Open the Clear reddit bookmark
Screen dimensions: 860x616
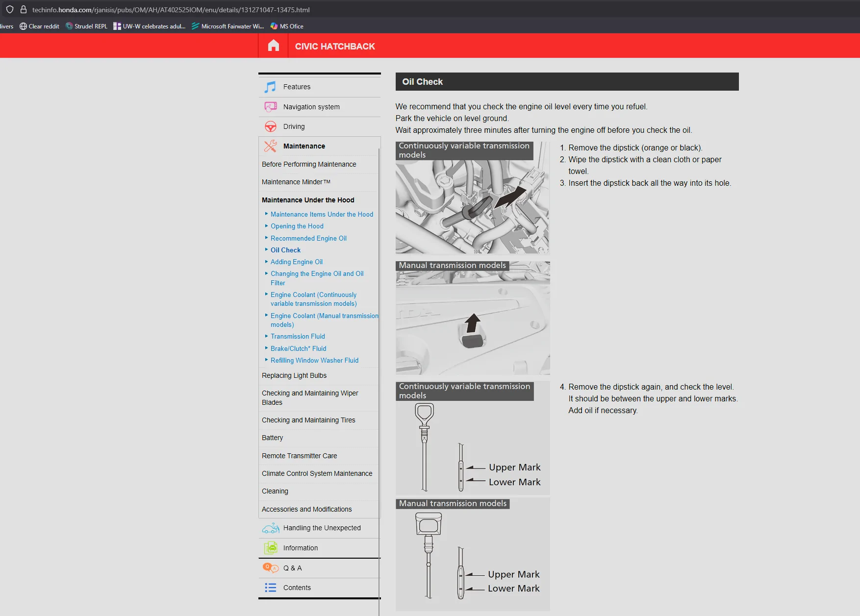point(39,26)
